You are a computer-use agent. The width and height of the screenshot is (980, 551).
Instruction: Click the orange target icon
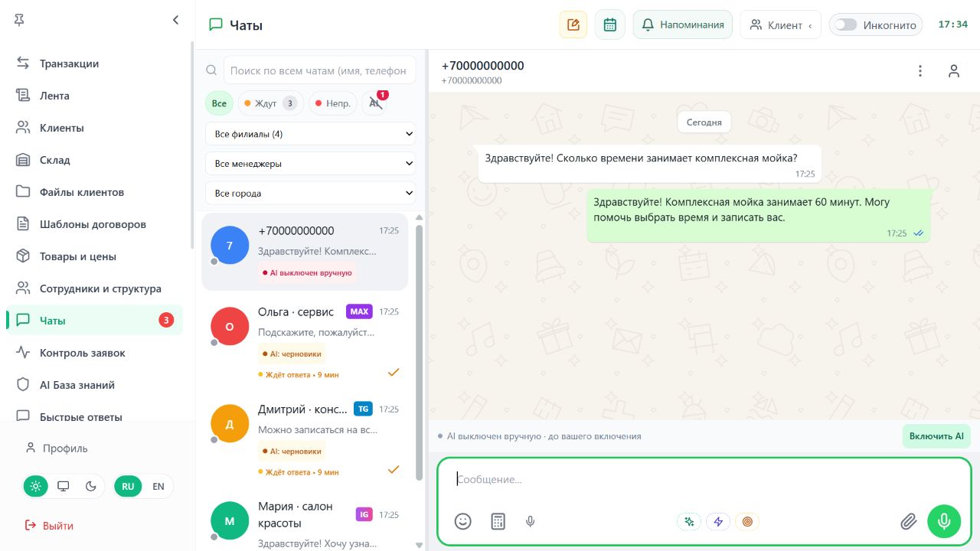747,522
